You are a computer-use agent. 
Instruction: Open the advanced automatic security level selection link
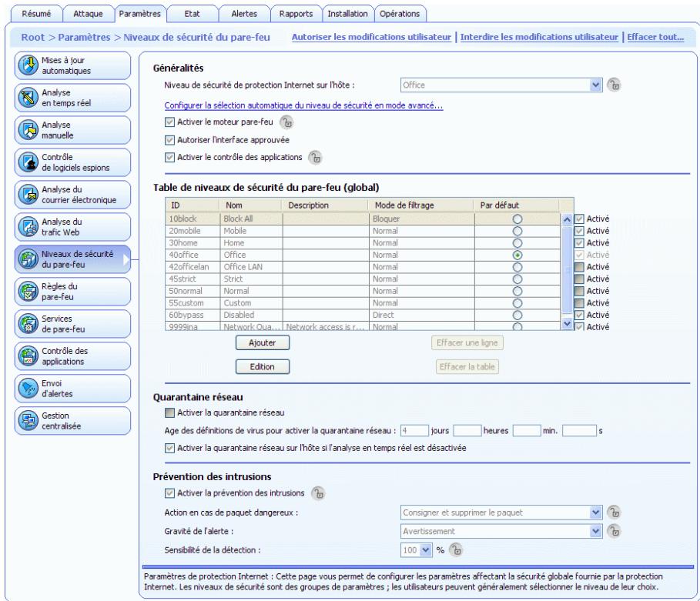[x=303, y=105]
